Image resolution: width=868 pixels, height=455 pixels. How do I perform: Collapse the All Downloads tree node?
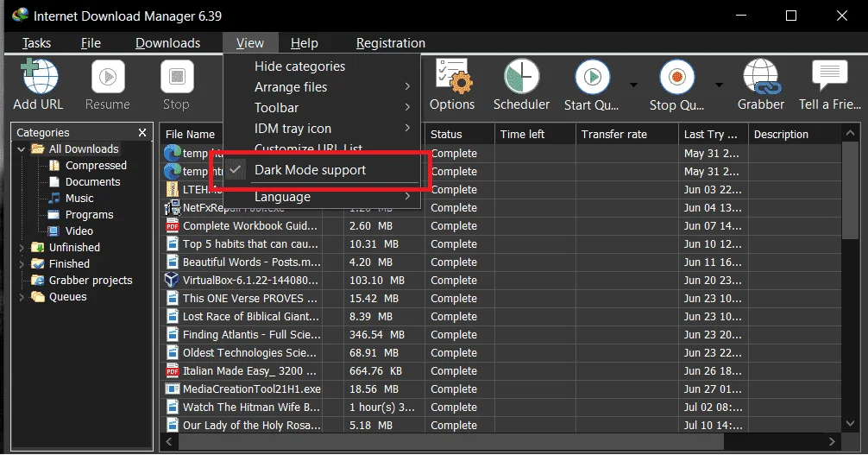(x=21, y=149)
